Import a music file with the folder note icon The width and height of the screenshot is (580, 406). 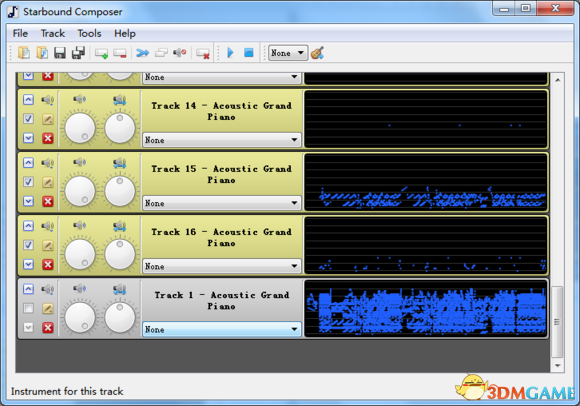(42, 53)
